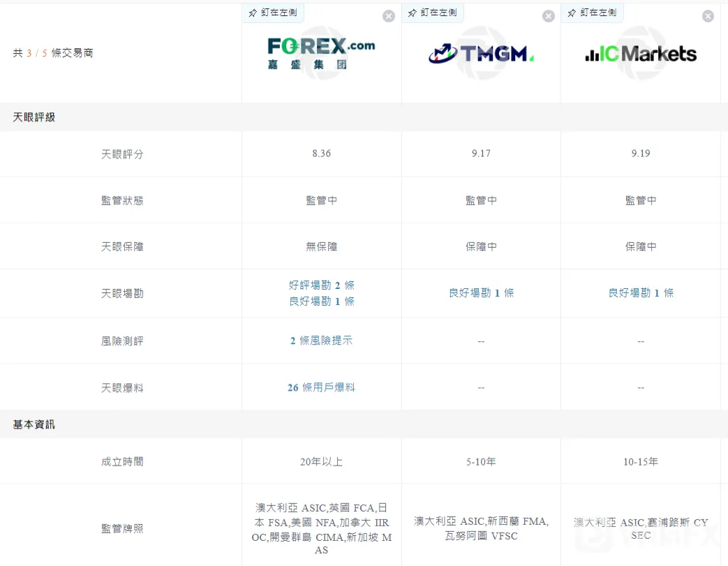Select the 天眼爆料 row label
Screen dimensions: 728x566
(x=122, y=388)
